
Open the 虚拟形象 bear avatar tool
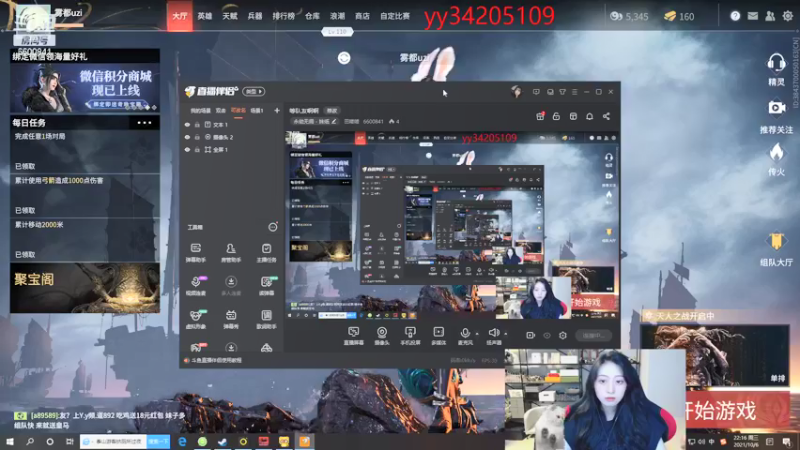click(195, 319)
